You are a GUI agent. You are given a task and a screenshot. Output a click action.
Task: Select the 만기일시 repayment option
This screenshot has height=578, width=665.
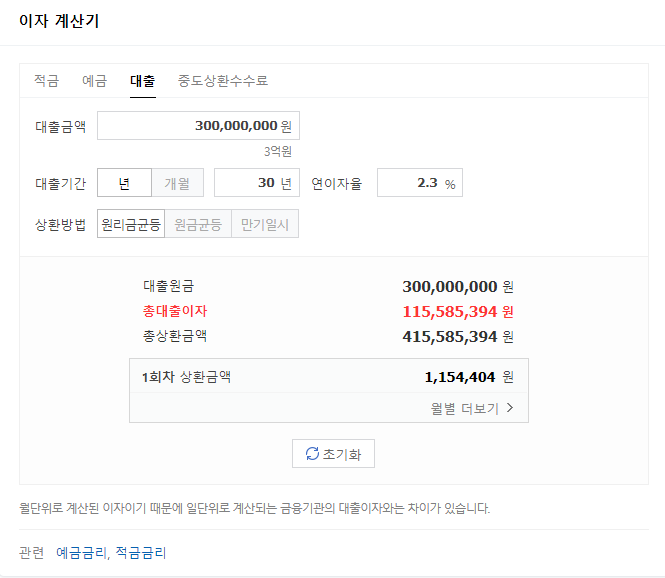pos(265,224)
